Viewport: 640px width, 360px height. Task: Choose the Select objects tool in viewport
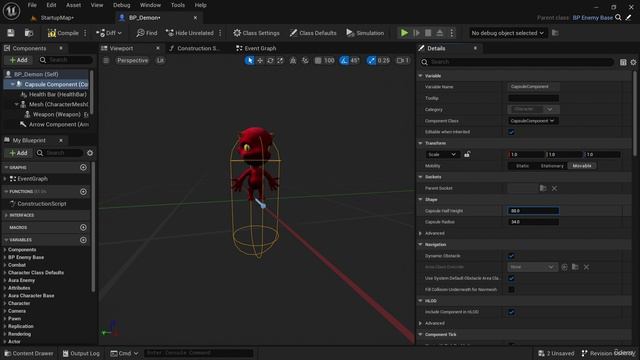[x=250, y=60]
